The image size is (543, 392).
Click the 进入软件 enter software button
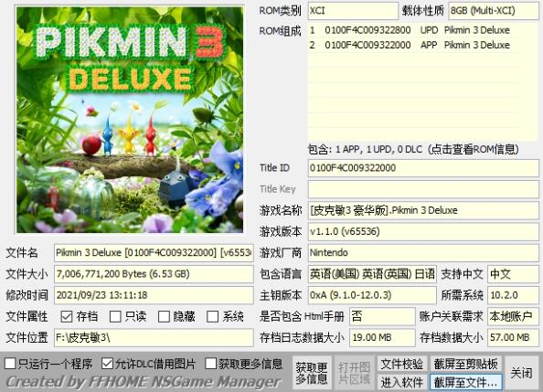(401, 382)
